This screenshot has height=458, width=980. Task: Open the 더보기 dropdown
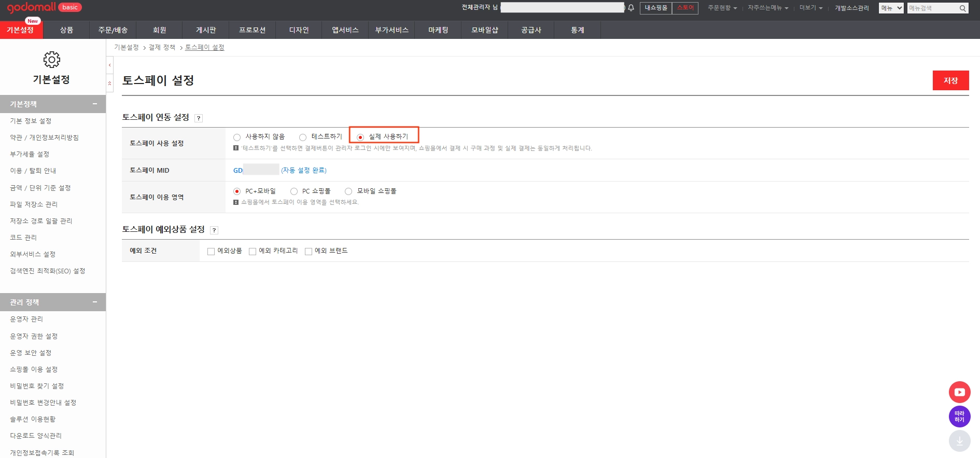tap(811, 8)
